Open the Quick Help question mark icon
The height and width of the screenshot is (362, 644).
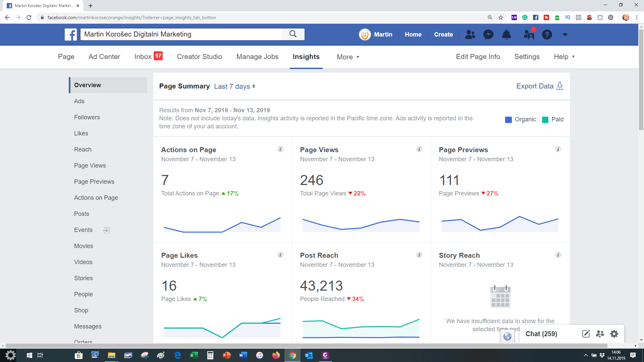tap(547, 35)
